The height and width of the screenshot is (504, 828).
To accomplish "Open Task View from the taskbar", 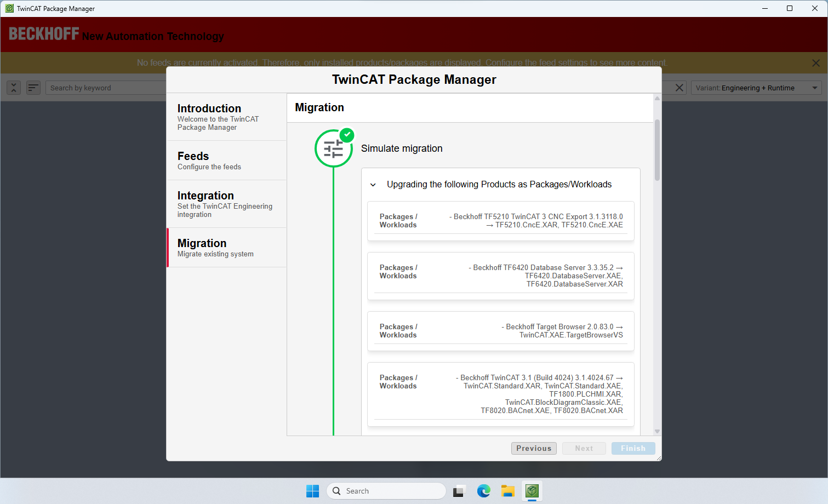I will coord(459,491).
